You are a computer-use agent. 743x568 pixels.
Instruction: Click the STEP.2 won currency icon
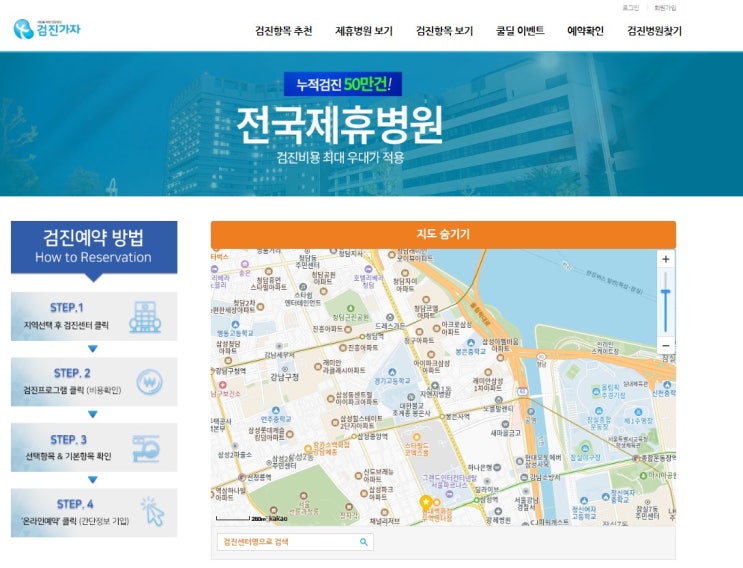point(150,382)
